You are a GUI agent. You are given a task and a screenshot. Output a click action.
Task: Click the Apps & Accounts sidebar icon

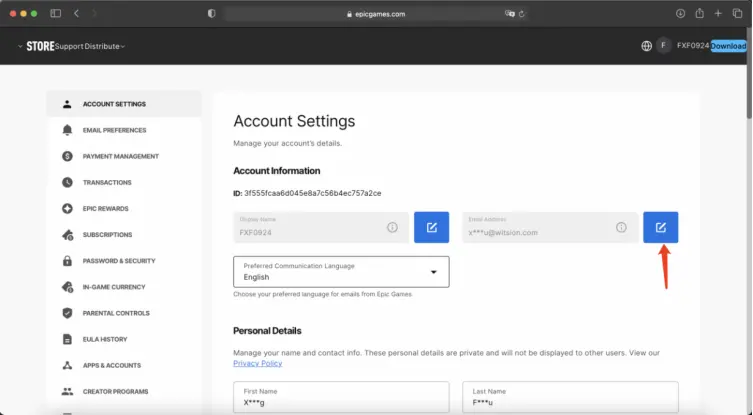67,365
